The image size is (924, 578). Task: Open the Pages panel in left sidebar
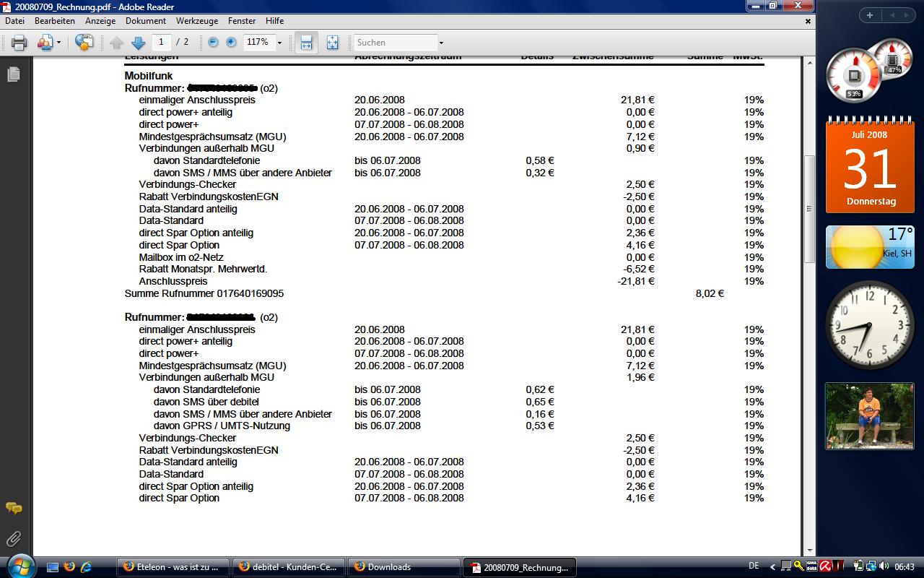[x=13, y=74]
